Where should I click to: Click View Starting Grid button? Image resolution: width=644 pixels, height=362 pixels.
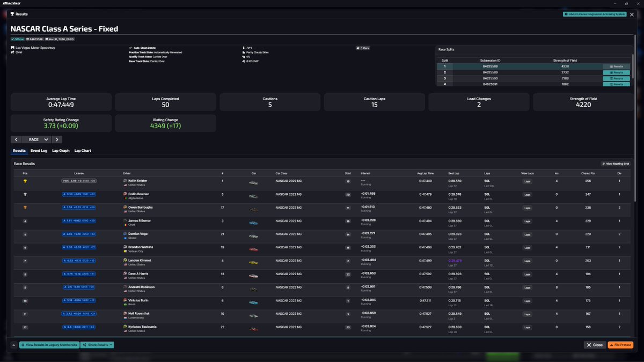[x=616, y=164]
